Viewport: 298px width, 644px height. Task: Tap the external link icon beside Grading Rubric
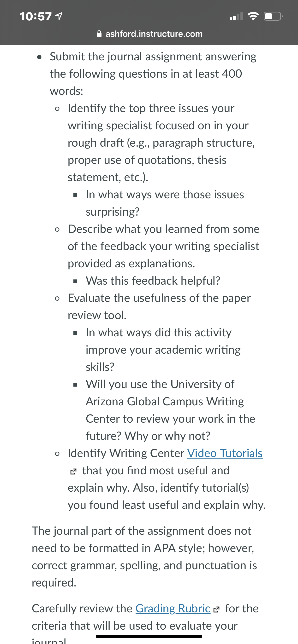tap(216, 610)
